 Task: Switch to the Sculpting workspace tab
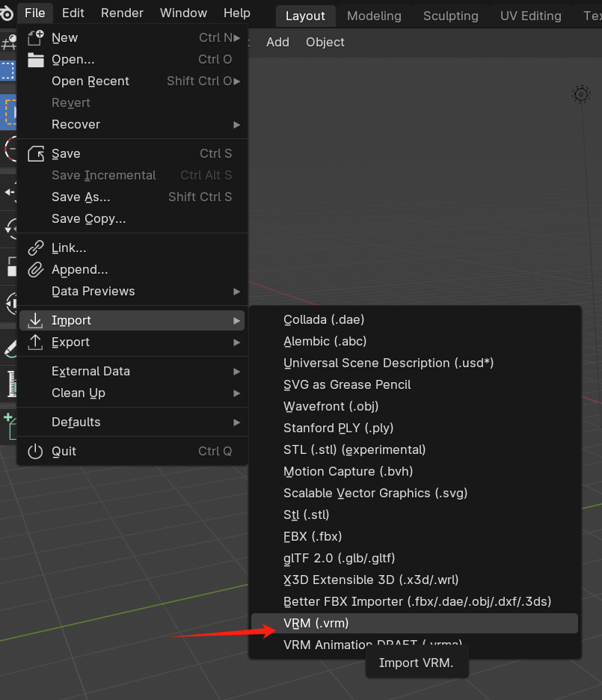[451, 16]
